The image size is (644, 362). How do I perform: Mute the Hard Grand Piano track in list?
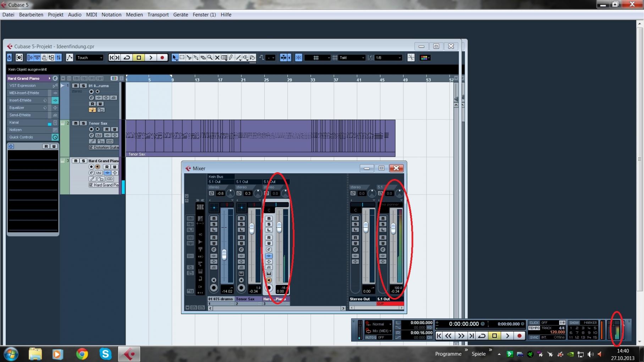click(76, 161)
